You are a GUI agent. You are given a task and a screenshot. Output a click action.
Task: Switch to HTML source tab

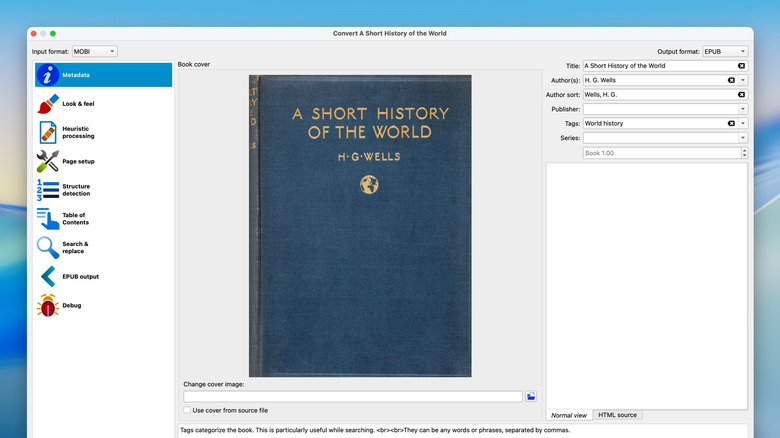pos(617,415)
